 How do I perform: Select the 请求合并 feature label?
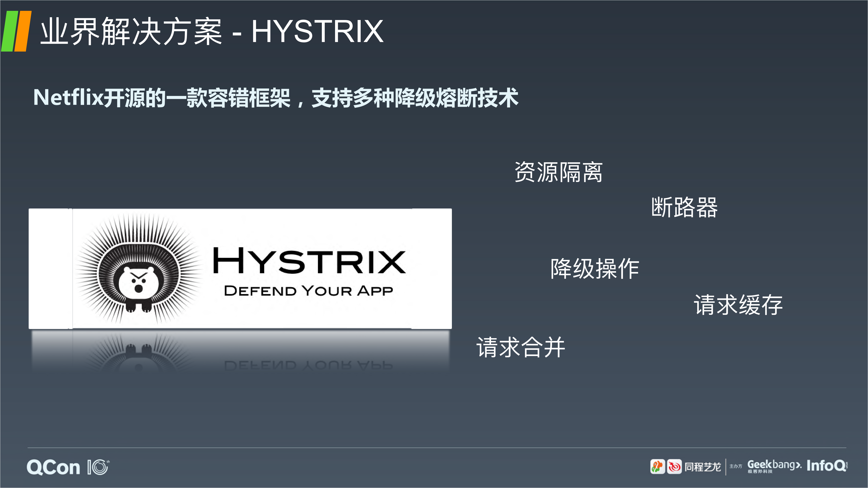tap(520, 346)
